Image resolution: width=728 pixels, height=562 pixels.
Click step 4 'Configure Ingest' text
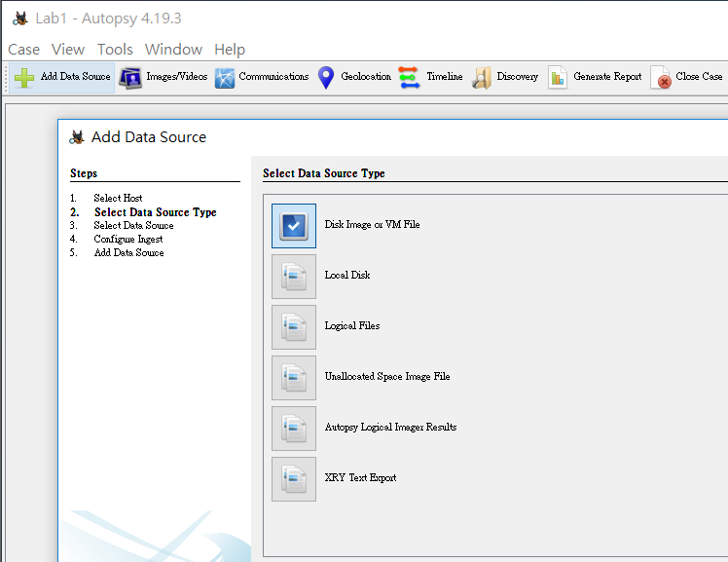(128, 240)
